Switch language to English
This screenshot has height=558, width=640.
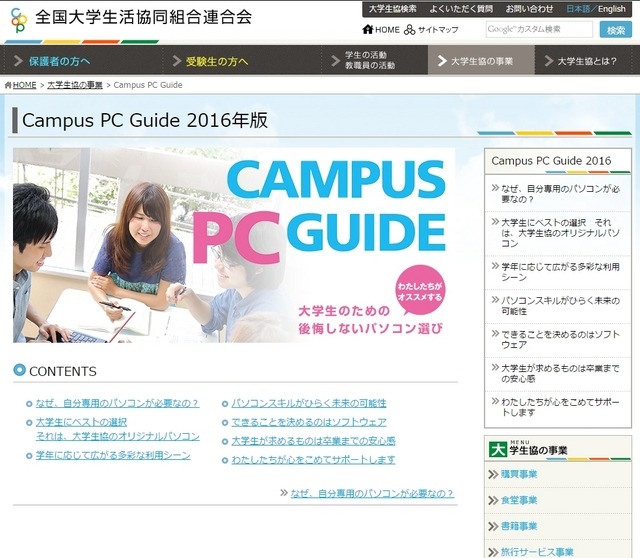[612, 9]
